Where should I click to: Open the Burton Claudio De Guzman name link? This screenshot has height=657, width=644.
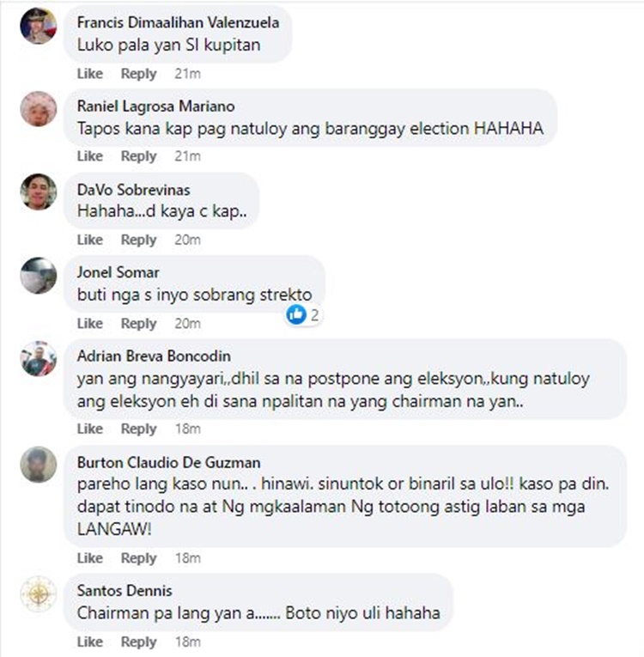point(169,463)
